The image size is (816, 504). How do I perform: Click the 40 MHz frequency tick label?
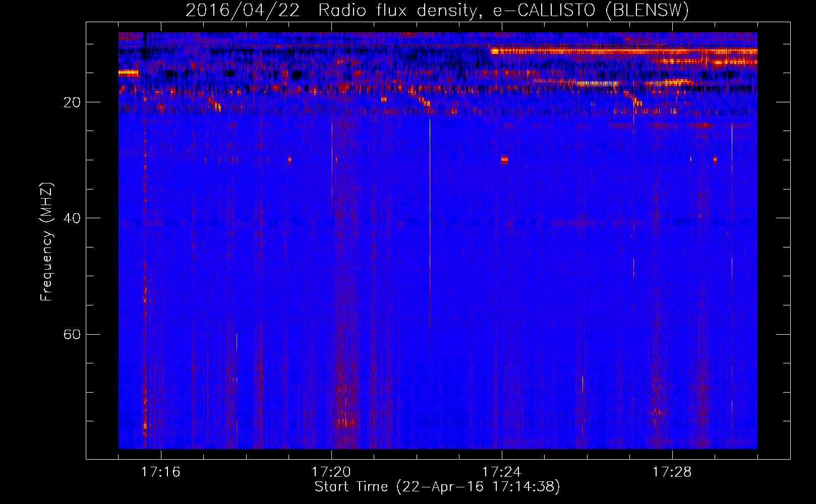(72, 218)
